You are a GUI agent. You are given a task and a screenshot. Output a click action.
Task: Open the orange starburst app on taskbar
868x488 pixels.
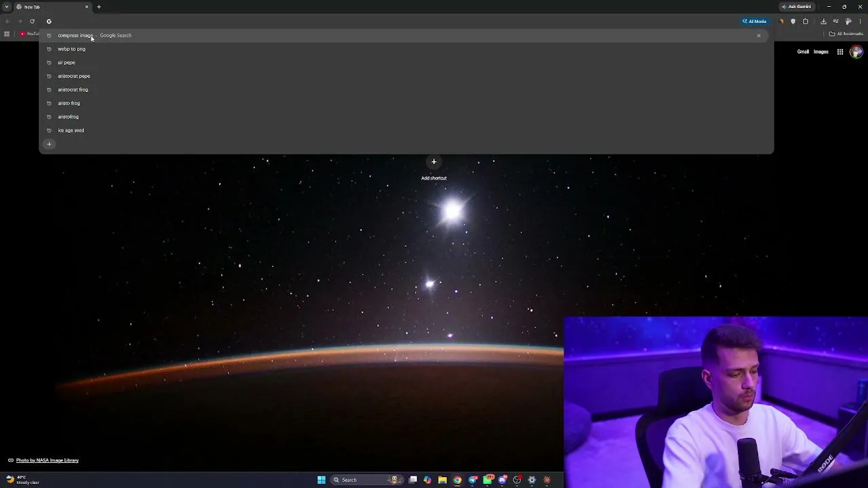(x=547, y=480)
